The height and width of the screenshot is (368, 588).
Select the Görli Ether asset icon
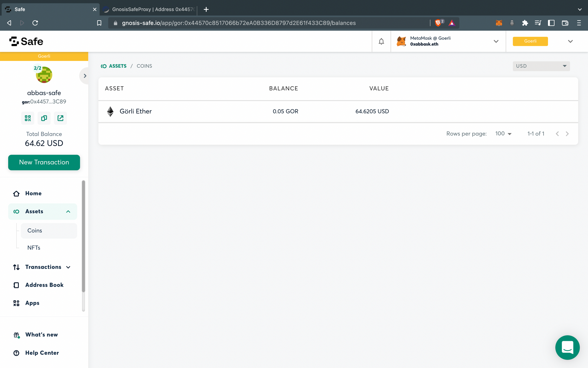click(110, 111)
